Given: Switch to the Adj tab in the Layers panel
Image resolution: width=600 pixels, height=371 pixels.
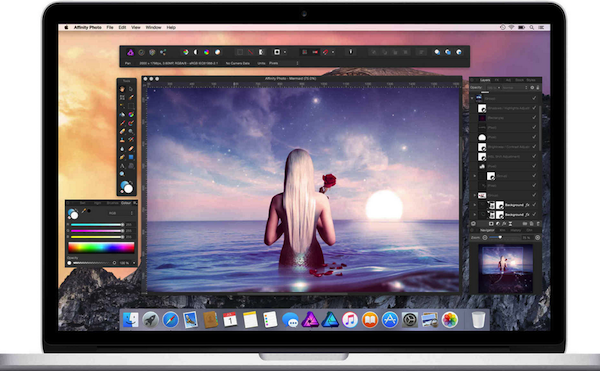Looking at the screenshot, I should [508, 80].
